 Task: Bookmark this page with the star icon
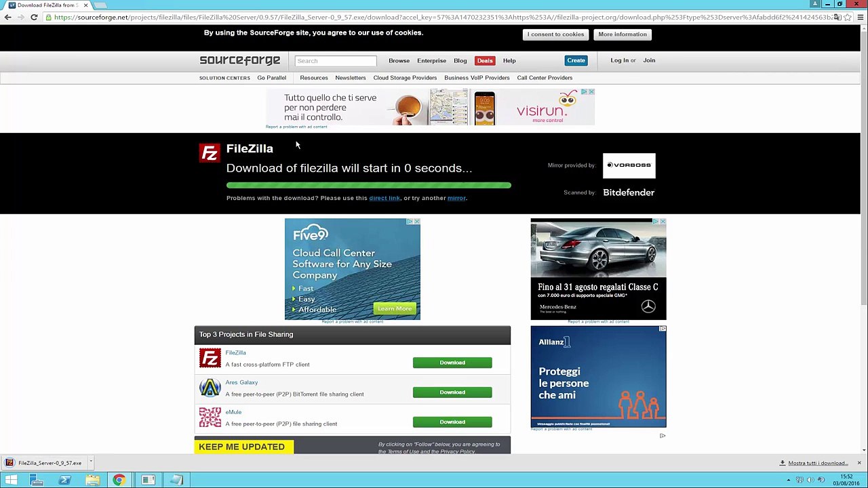[x=849, y=17]
